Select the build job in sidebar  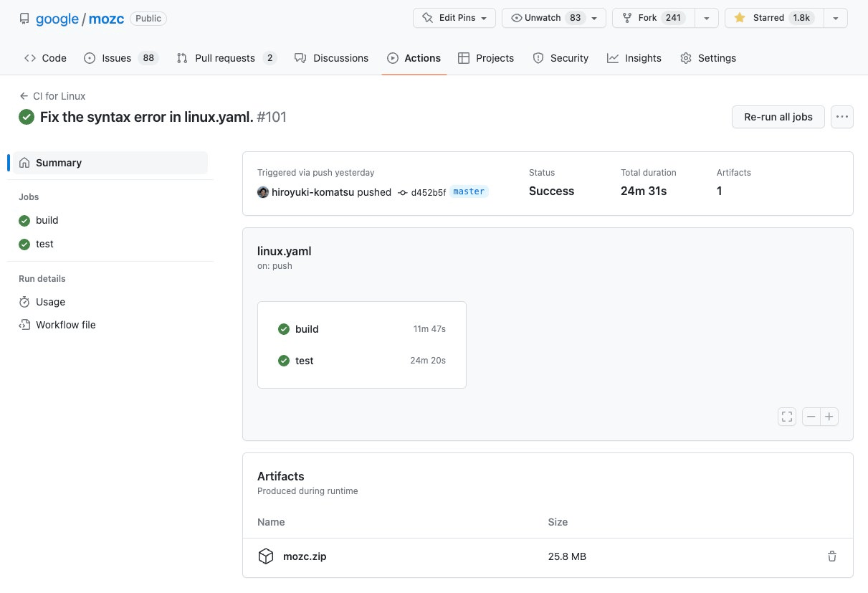[x=47, y=220]
